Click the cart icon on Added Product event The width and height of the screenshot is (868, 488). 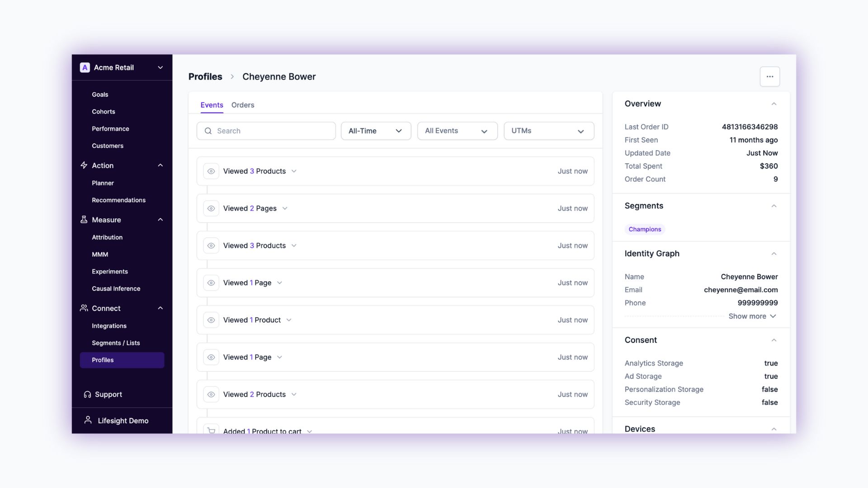click(211, 430)
